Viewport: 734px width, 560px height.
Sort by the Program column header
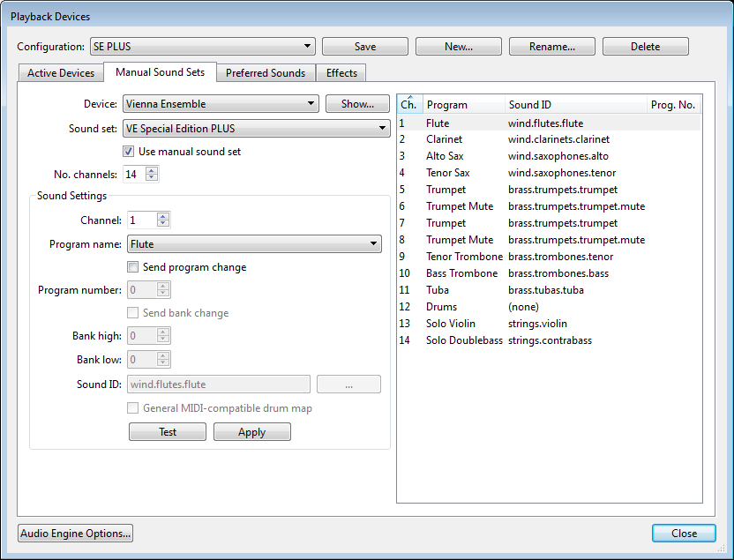[x=464, y=104]
